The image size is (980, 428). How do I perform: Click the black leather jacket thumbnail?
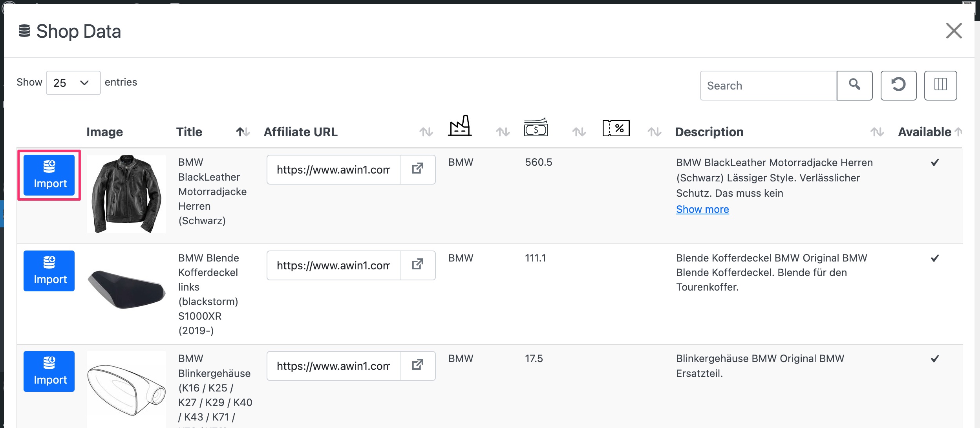tap(126, 194)
